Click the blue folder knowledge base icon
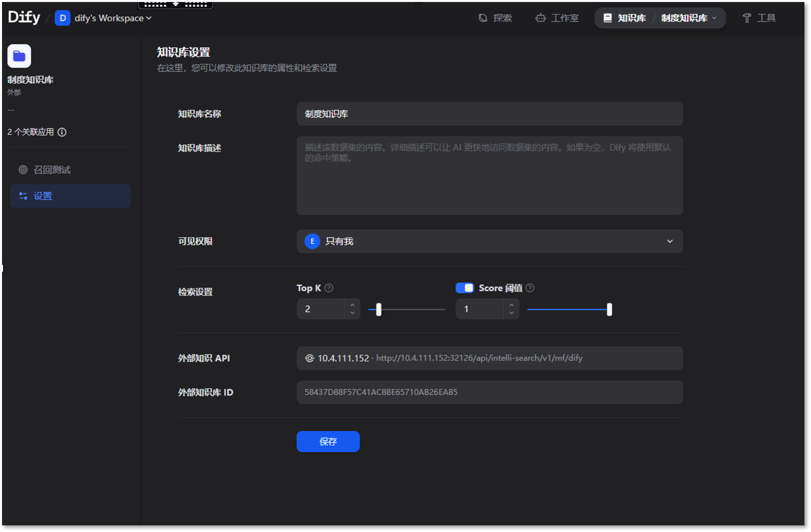The height and width of the screenshot is (532, 811). 19,56
